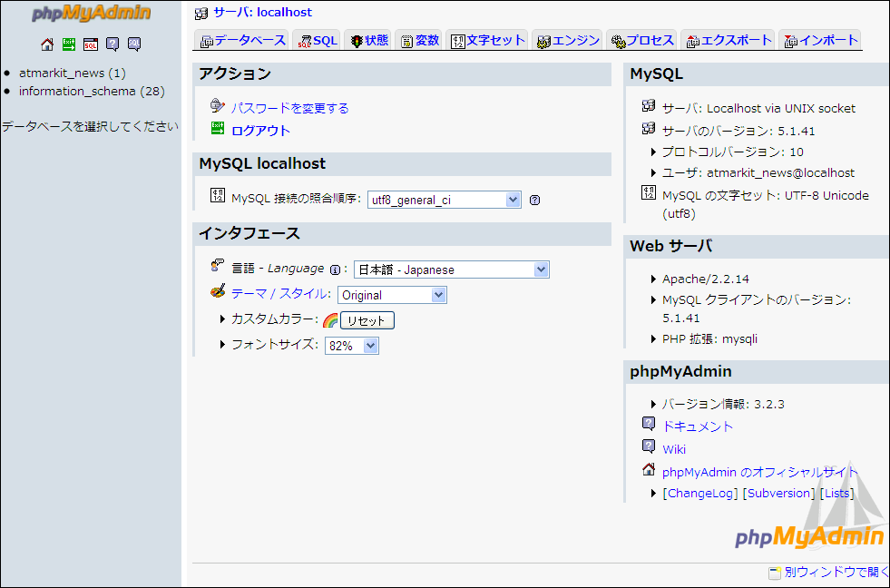Click the PHP 拡張: mysqli text
The height and width of the screenshot is (588, 890).
709,338
